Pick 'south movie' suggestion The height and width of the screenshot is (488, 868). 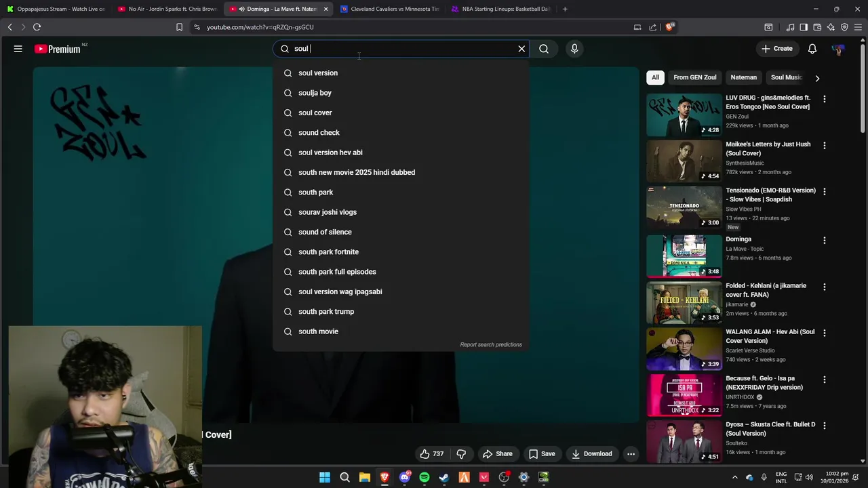pyautogui.click(x=400, y=331)
